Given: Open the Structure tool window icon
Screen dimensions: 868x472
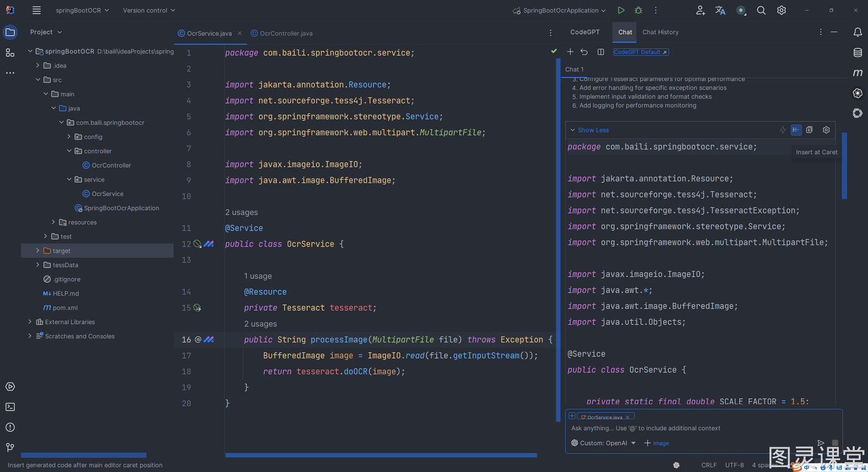Looking at the screenshot, I should [10, 53].
